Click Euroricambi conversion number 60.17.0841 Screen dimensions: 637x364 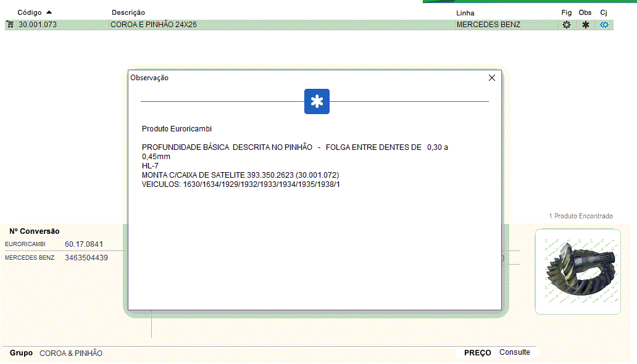[x=84, y=244]
